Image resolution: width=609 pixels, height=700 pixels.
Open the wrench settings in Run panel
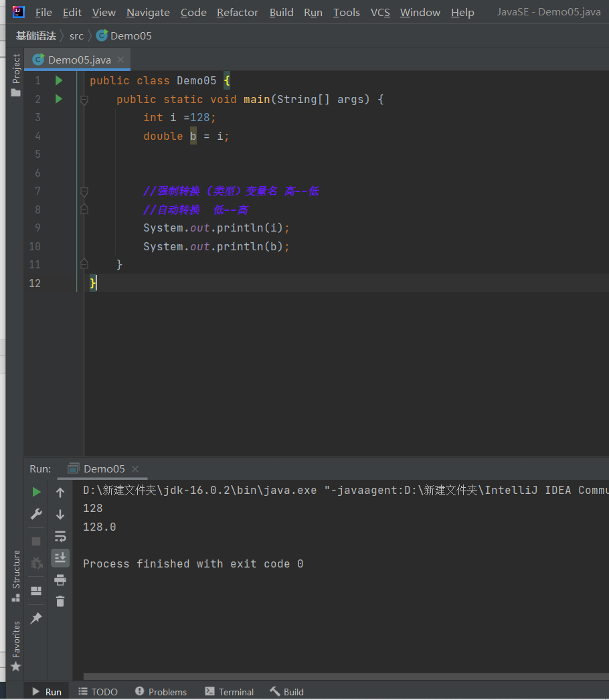[x=36, y=514]
